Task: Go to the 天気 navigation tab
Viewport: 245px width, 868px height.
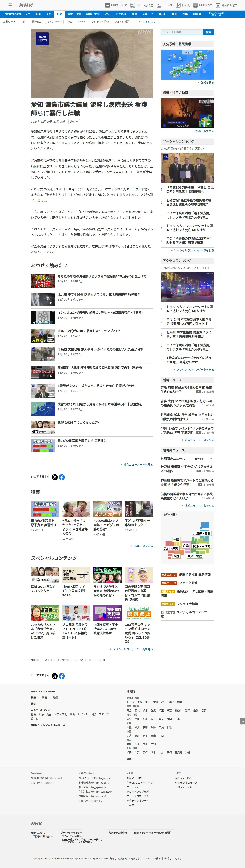Action: coord(49,14)
